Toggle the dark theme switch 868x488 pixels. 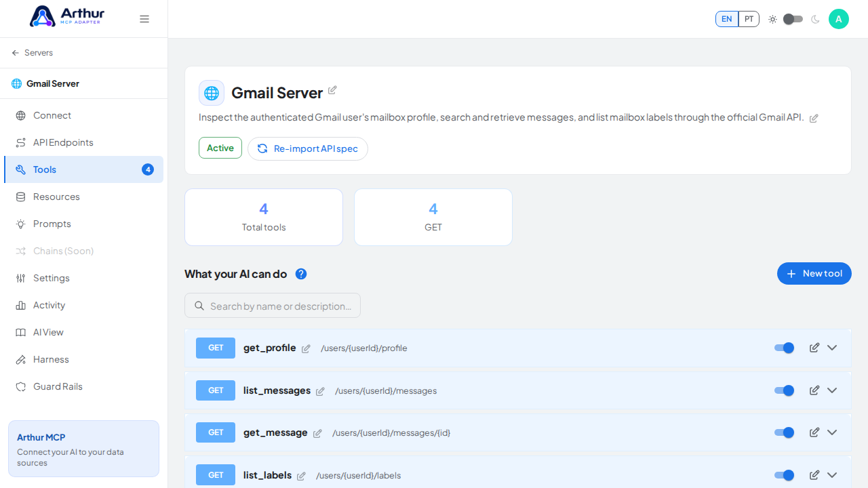click(793, 19)
